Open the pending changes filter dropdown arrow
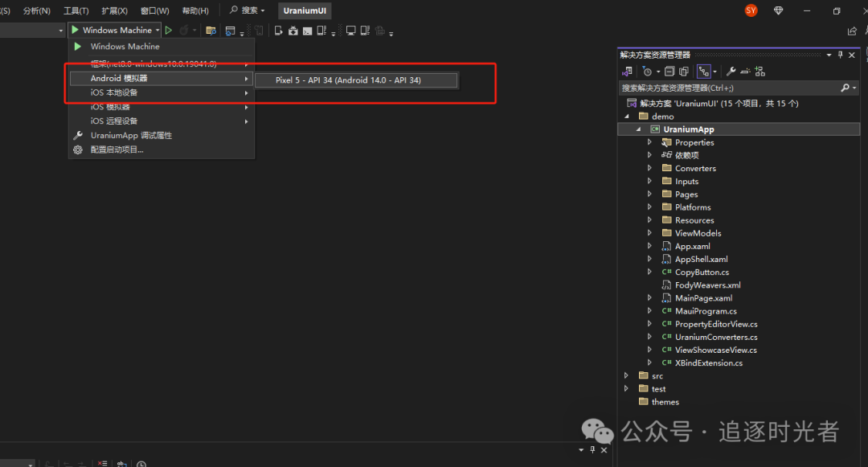The image size is (868, 467). click(x=658, y=72)
